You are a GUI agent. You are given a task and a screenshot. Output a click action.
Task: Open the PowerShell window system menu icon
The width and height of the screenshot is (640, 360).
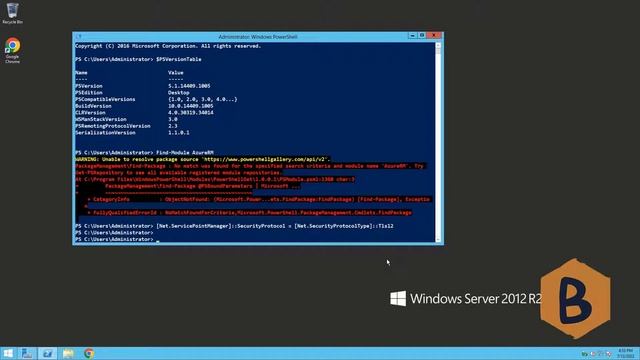coord(78,37)
